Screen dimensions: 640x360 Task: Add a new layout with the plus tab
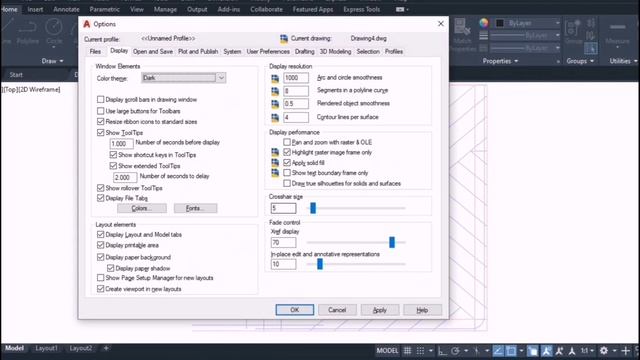[106, 348]
